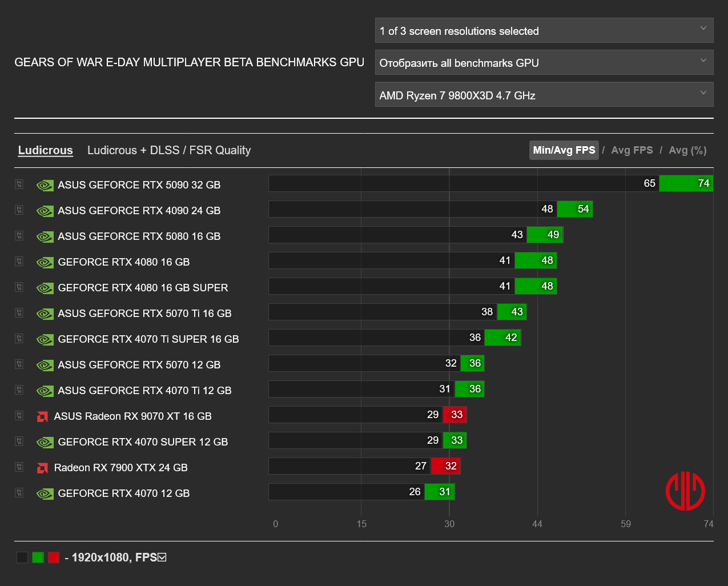728x586 pixels.
Task: Click the small icon left of RX 7900 XTX row
Action: [19, 467]
